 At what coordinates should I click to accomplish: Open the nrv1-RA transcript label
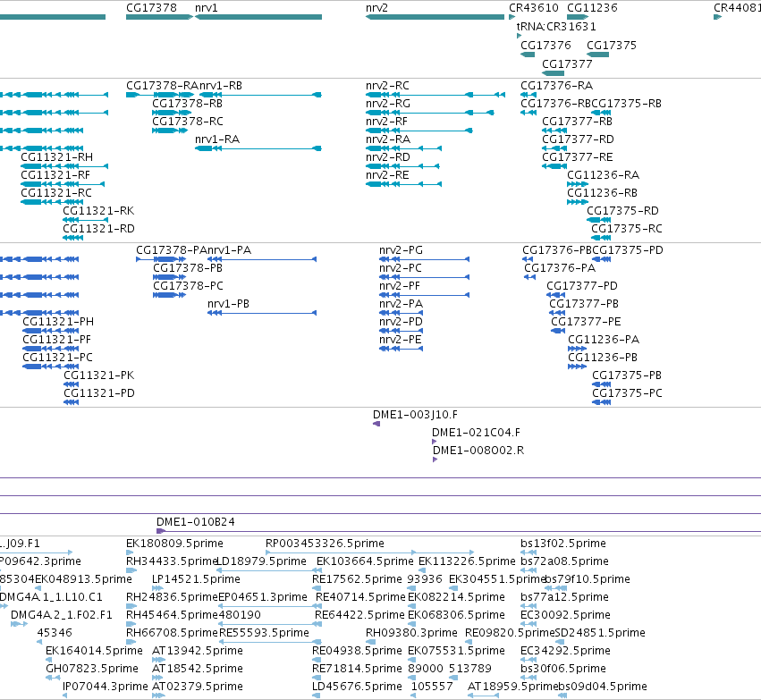(217, 139)
